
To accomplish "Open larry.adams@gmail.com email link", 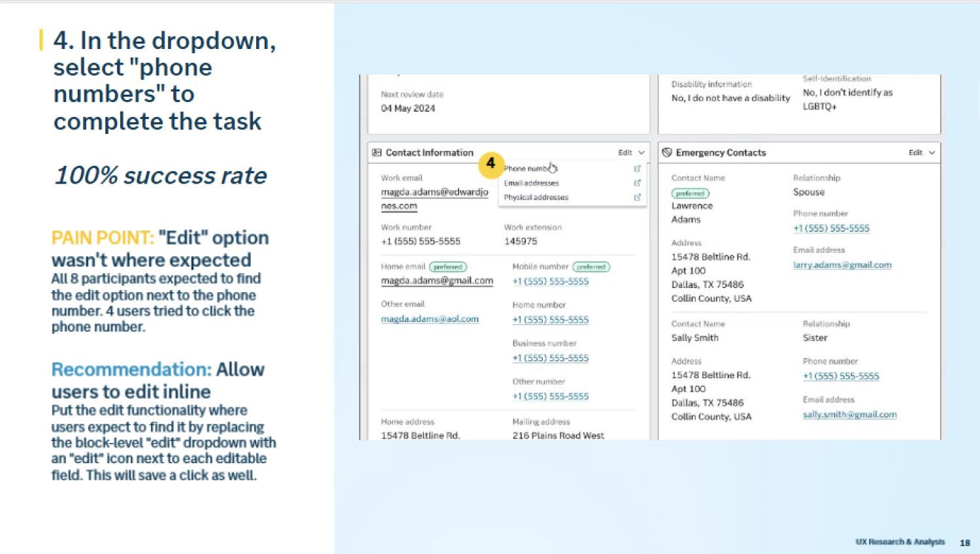I will click(x=842, y=265).
